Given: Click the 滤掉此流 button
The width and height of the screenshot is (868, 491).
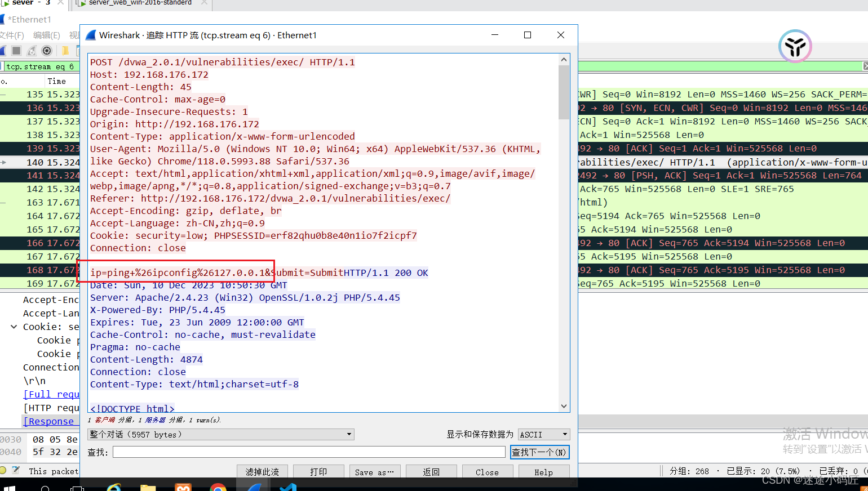Looking at the screenshot, I should tap(262, 472).
